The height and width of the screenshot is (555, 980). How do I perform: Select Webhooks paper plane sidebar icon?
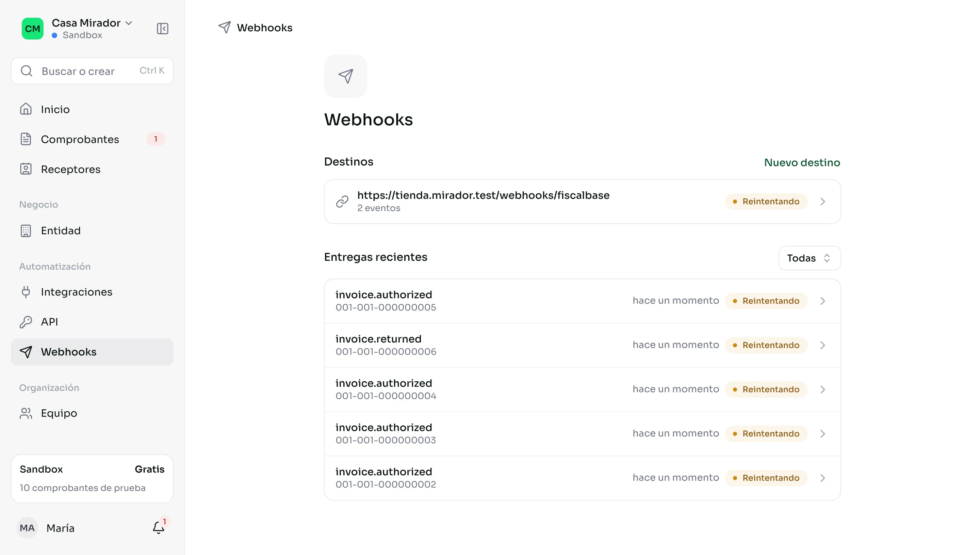click(x=26, y=351)
